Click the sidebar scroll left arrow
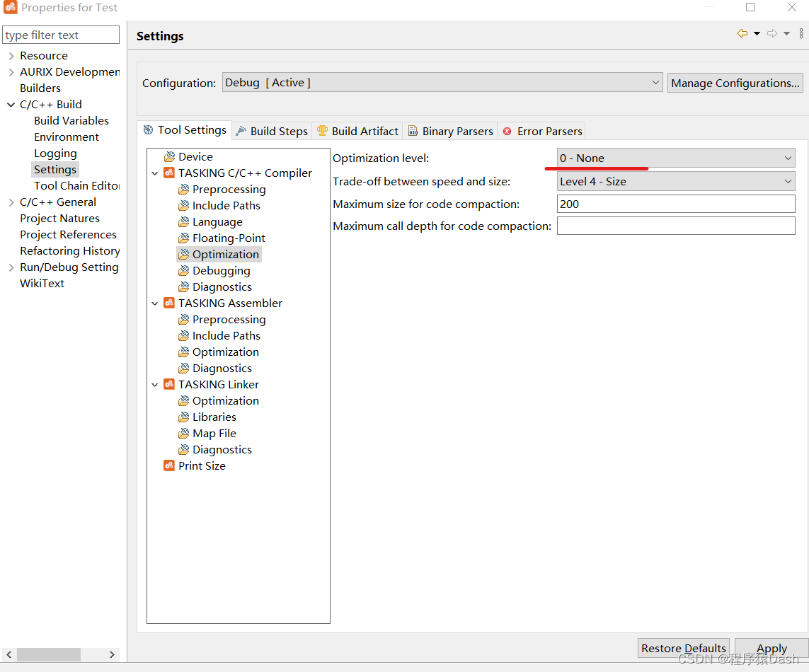Screen dimensions: 809x672 8,654
